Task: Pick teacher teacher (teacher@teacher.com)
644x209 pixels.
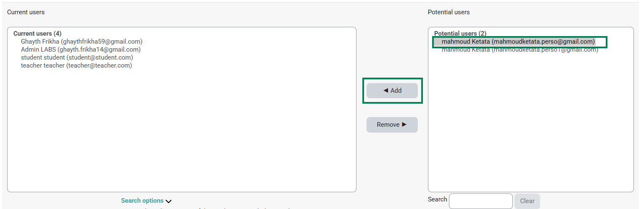Action: click(77, 65)
